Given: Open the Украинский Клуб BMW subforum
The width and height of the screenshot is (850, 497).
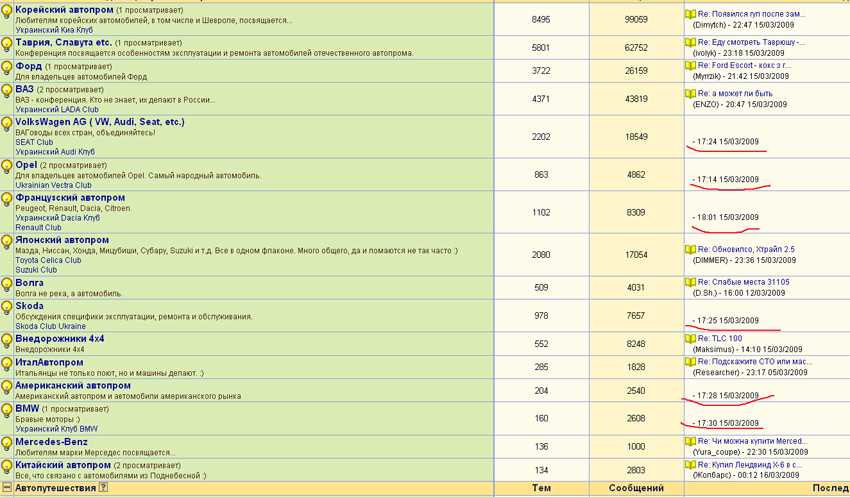Looking at the screenshot, I should pyautogui.click(x=56, y=429).
